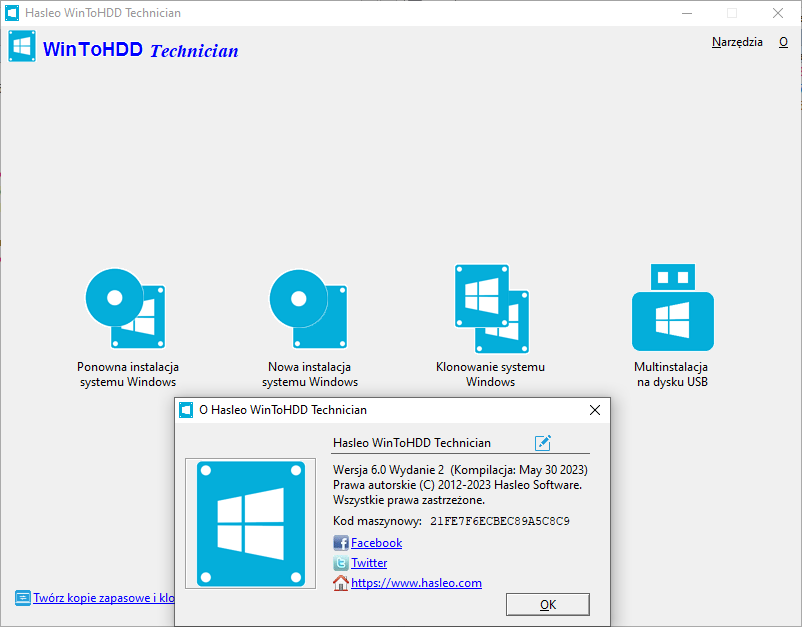Viewport: 802px width, 627px height.
Task: Click the Twitter bird icon
Action: coord(341,563)
